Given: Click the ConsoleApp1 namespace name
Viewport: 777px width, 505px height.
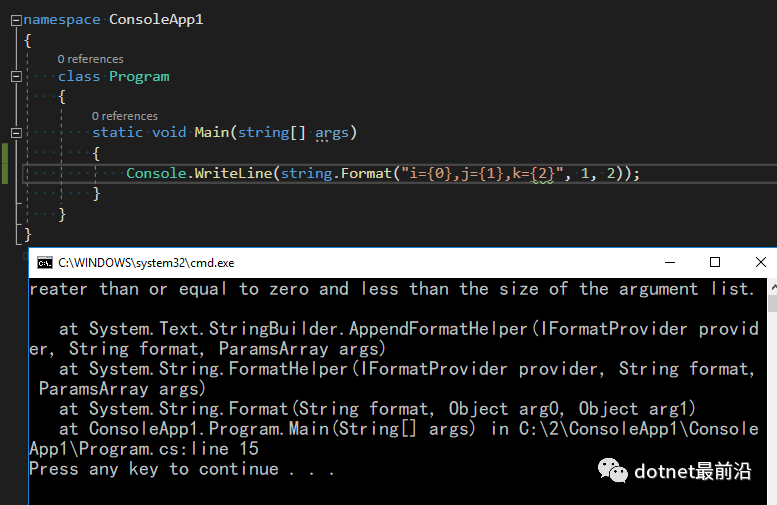Looking at the screenshot, I should 156,20.
